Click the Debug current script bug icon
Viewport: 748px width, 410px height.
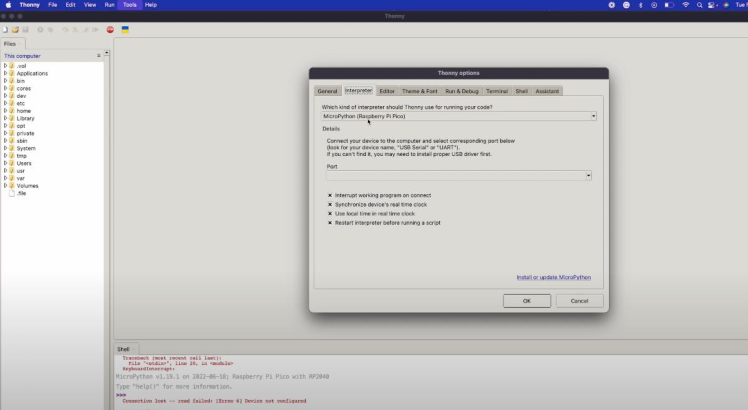50,30
